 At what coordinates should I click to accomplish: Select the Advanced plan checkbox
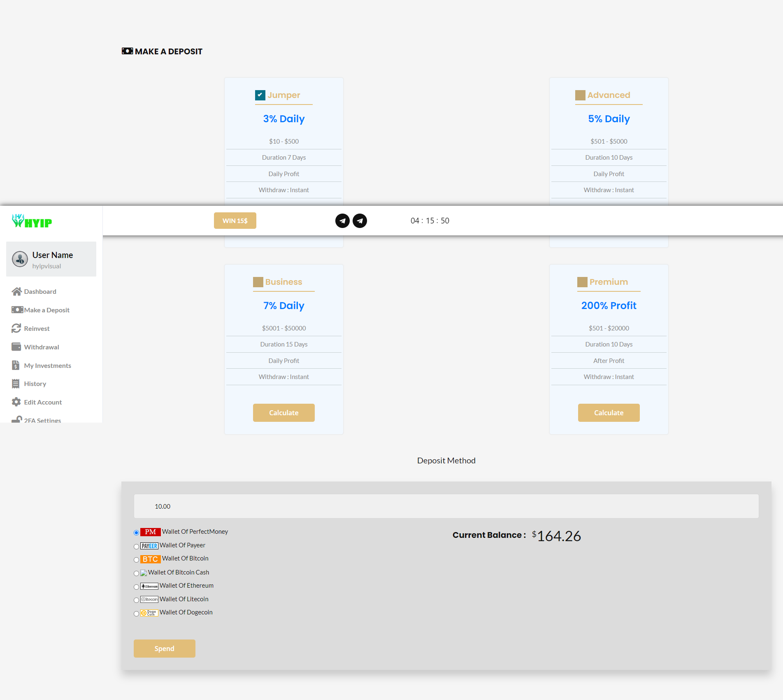(580, 95)
